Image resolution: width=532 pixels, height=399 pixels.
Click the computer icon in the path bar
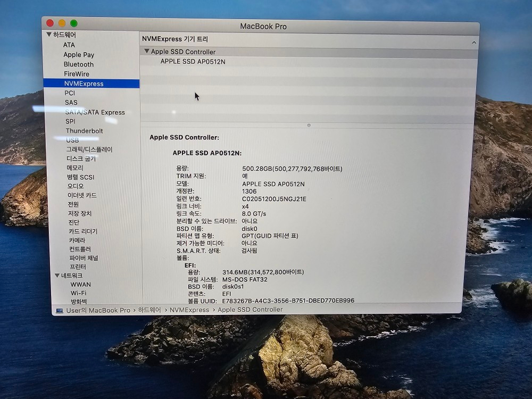pos(60,310)
